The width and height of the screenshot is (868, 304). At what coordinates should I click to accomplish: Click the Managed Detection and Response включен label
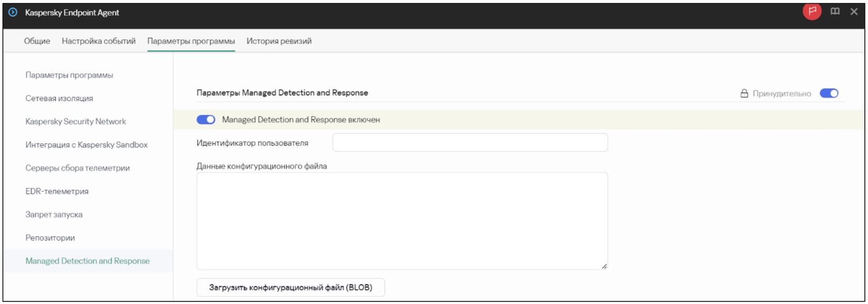(301, 119)
